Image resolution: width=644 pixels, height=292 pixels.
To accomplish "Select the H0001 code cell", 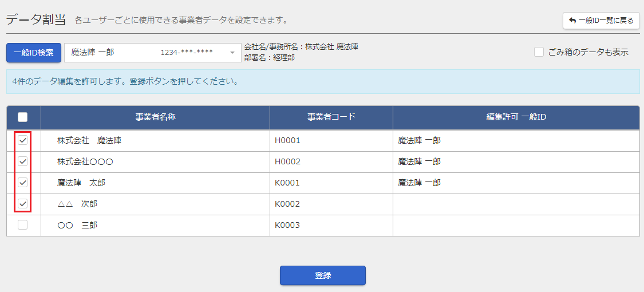I will pos(331,140).
